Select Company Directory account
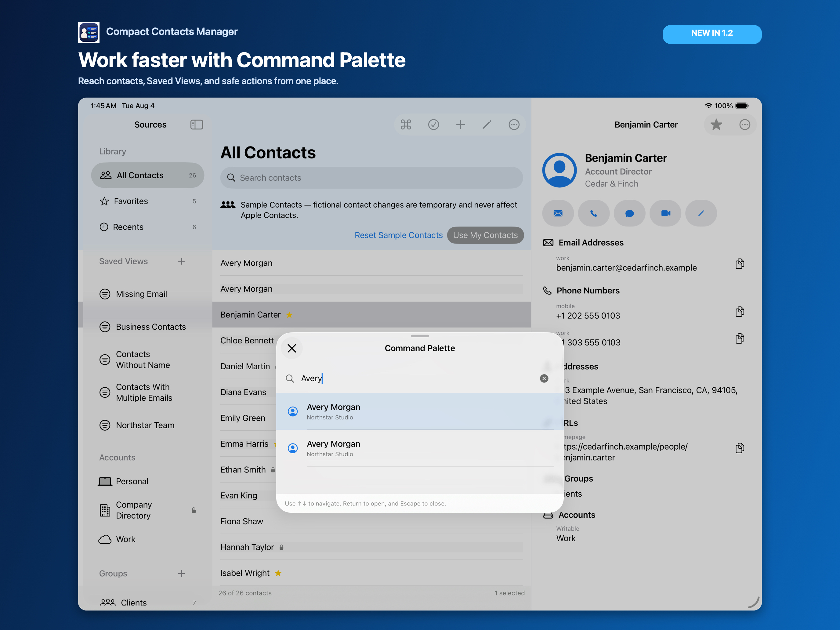This screenshot has width=840, height=630. (x=147, y=510)
